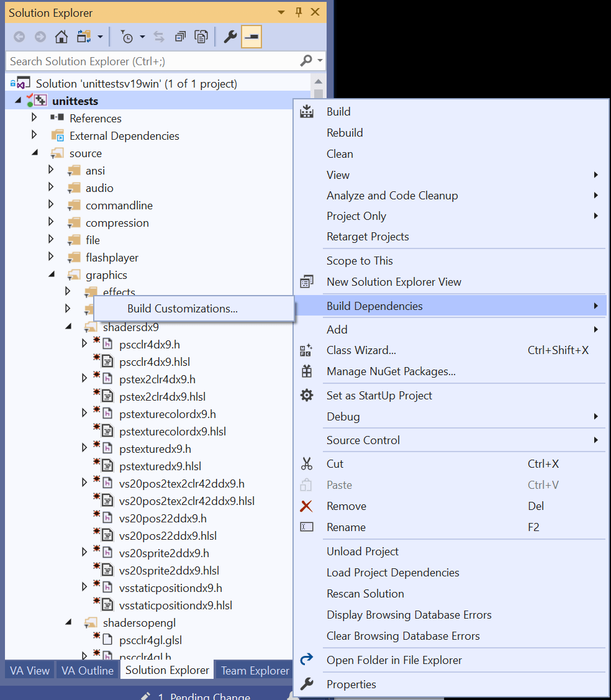Select the Home toolbar icon in Solution Explorer

(x=61, y=37)
